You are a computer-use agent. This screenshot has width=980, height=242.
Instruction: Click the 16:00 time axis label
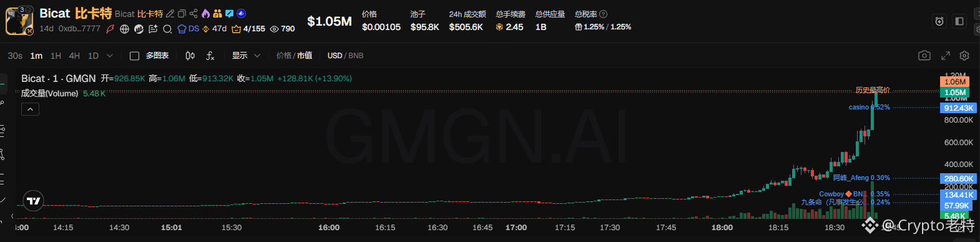tap(329, 228)
